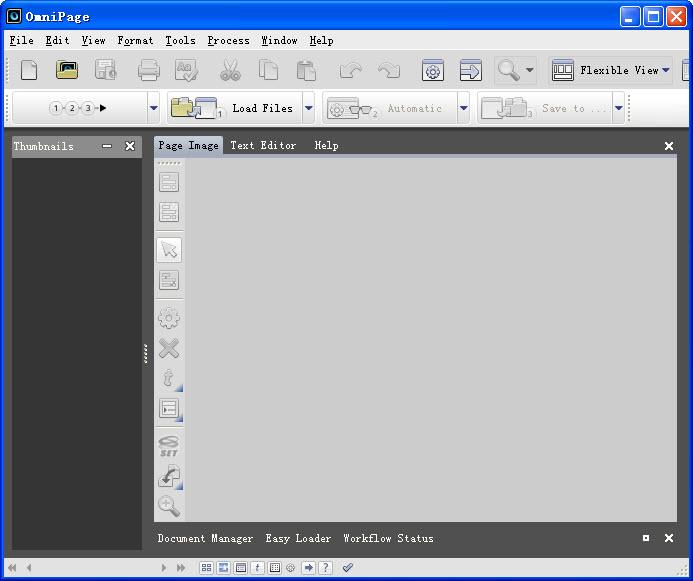The width and height of the screenshot is (693, 581).
Task: Click the New document icon
Action: click(29, 70)
